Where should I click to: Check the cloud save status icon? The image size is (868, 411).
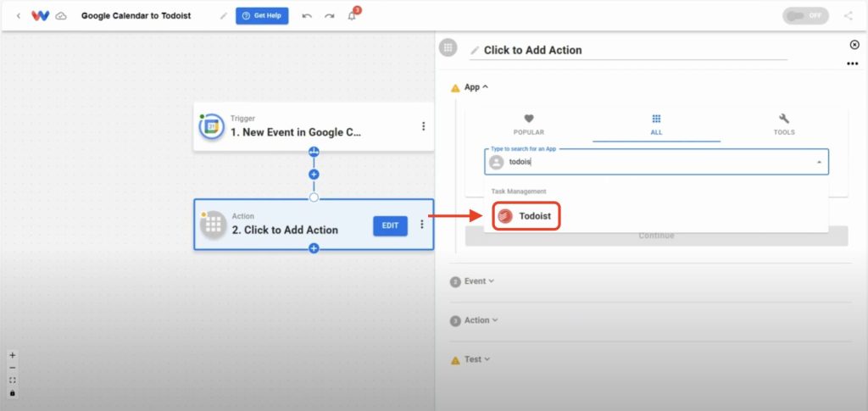pos(61,16)
